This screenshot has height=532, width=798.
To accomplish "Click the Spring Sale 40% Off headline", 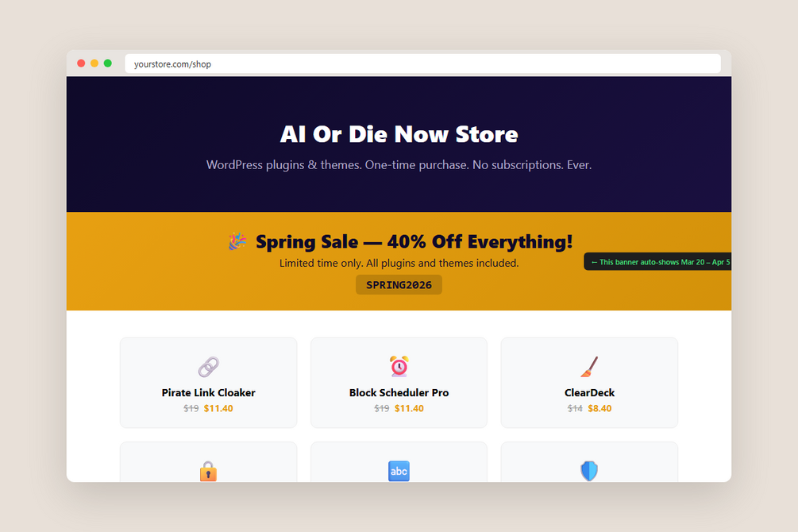I will click(414, 241).
